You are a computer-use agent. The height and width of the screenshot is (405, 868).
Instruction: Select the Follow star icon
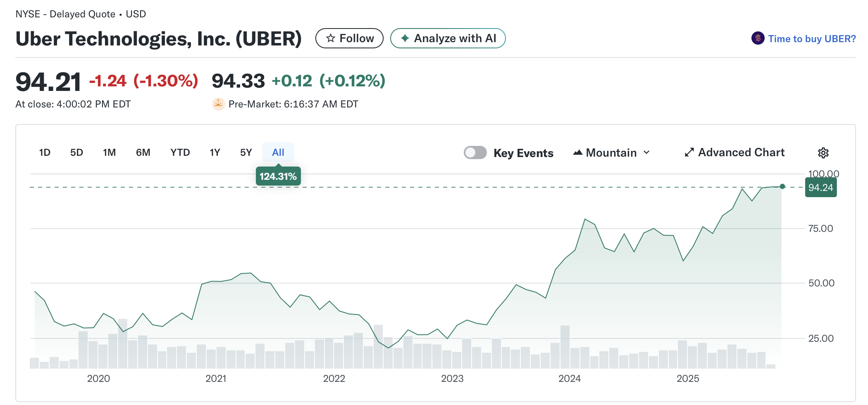[330, 38]
